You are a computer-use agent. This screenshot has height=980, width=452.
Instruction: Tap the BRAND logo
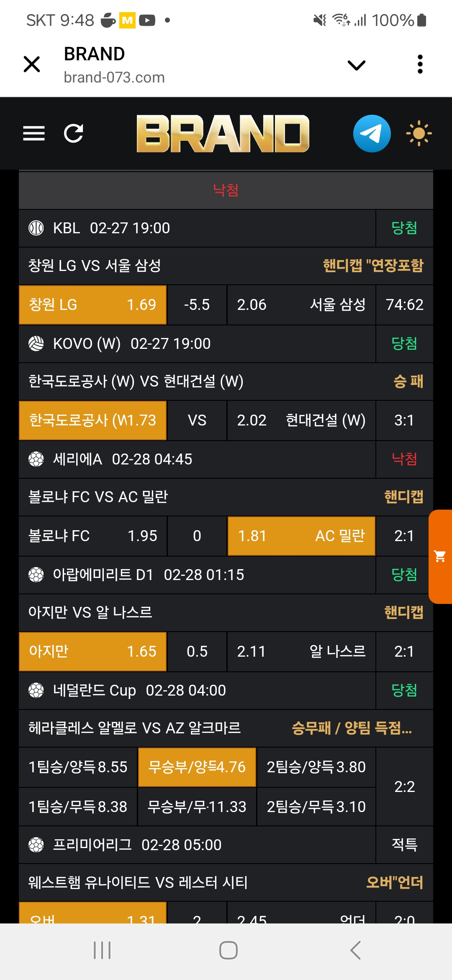click(x=223, y=134)
